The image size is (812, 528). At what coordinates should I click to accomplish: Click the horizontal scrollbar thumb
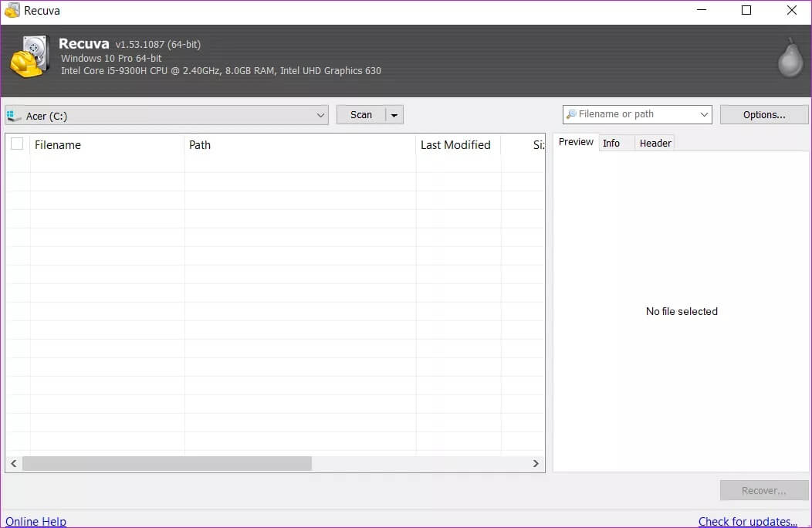pos(167,463)
